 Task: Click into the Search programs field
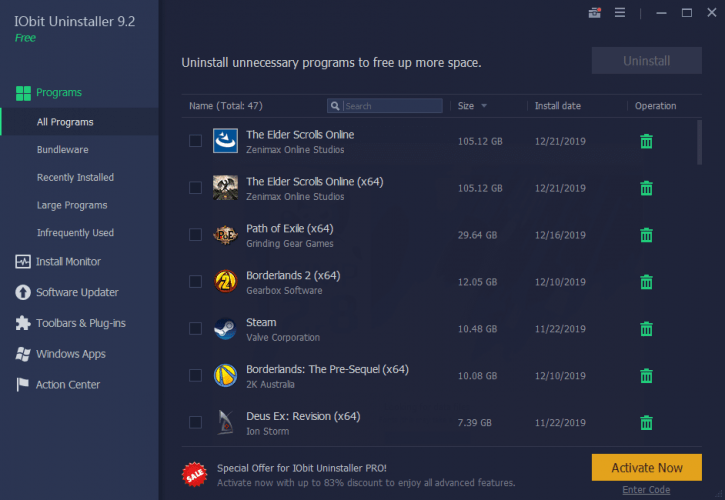[385, 106]
